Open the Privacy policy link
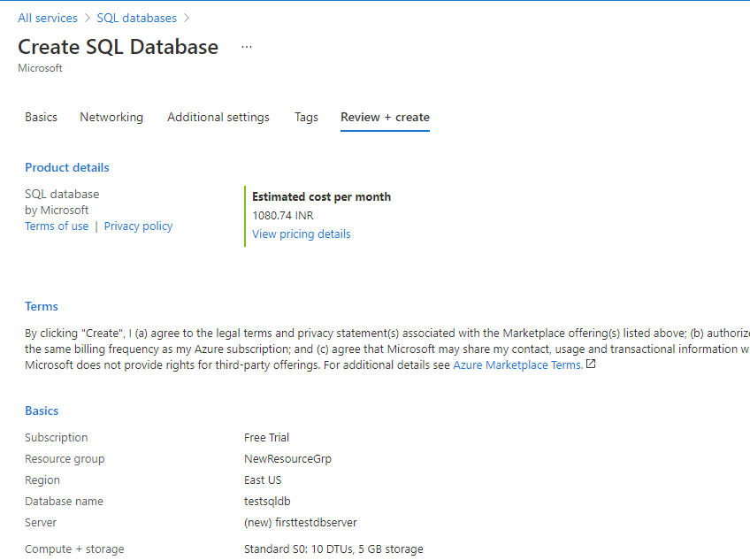 coord(138,226)
